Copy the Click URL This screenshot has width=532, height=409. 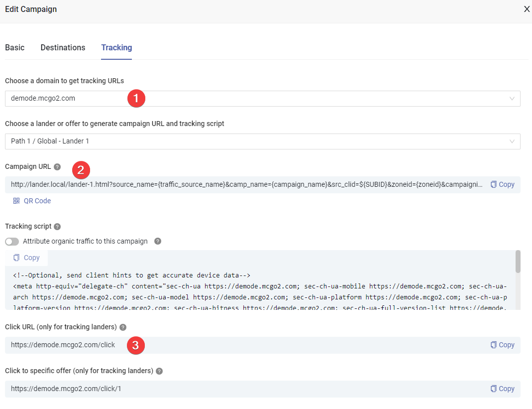503,345
